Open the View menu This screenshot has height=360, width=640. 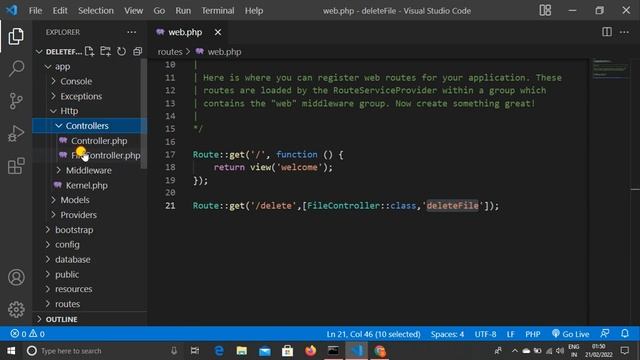point(133,11)
